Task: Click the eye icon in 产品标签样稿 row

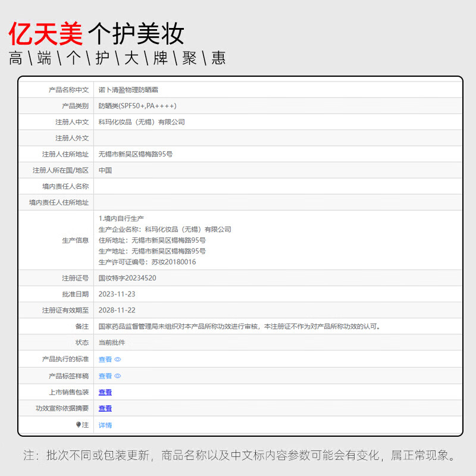Action: [x=118, y=376]
